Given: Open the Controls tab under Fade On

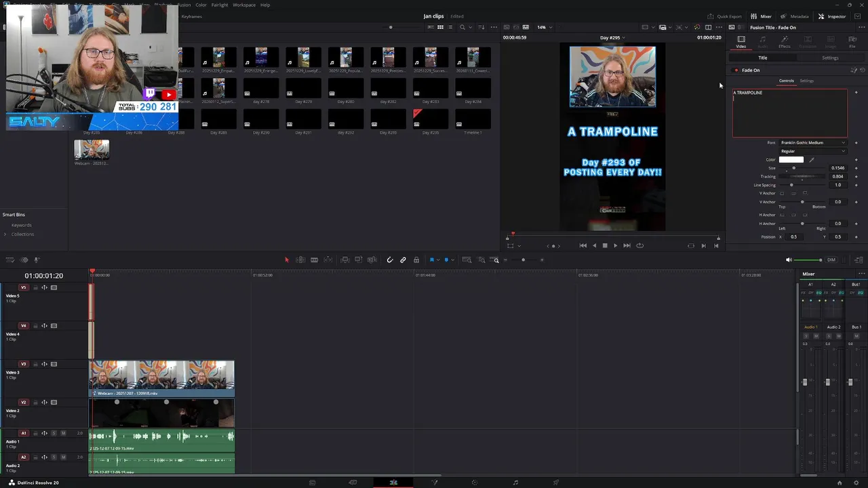Looking at the screenshot, I should [x=786, y=81].
